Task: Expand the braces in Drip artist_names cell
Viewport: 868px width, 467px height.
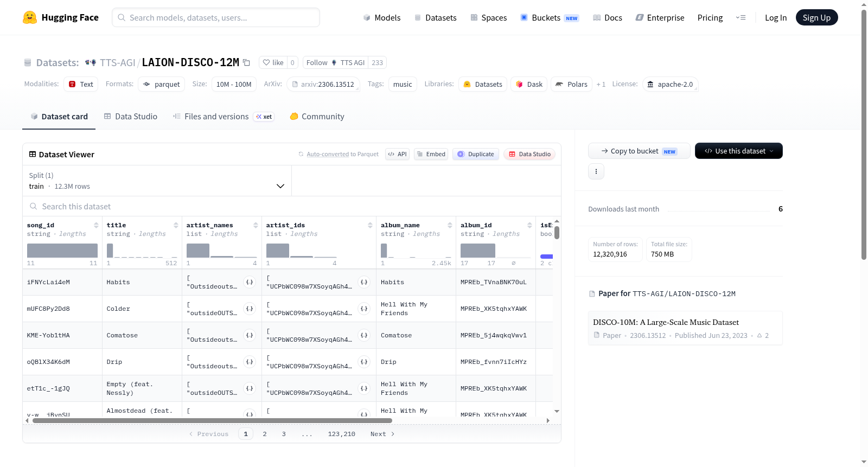Action: click(250, 362)
